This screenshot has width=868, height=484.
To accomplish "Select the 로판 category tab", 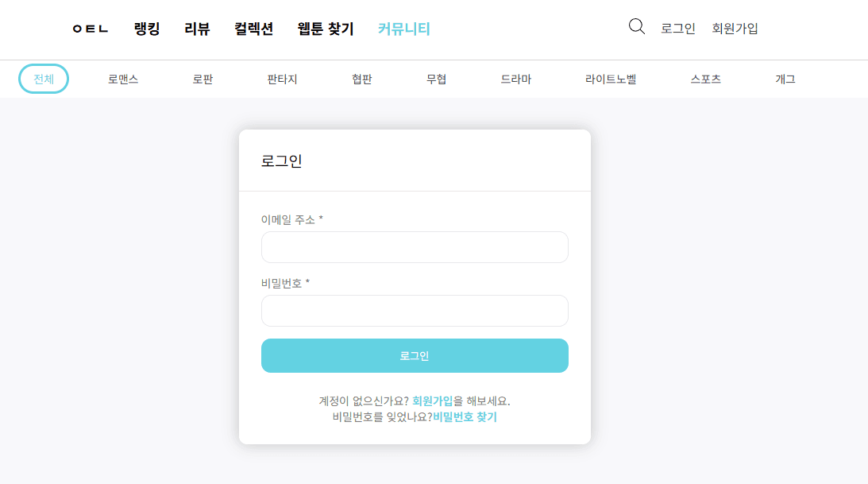I will [x=202, y=79].
